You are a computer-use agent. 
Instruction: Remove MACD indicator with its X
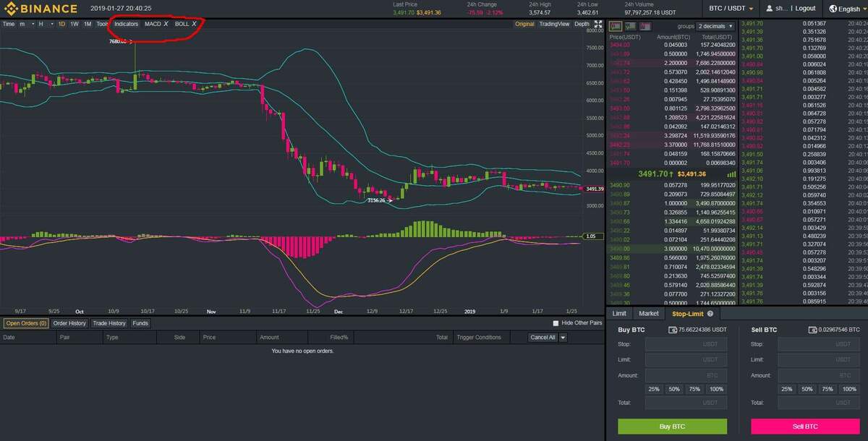pos(166,24)
